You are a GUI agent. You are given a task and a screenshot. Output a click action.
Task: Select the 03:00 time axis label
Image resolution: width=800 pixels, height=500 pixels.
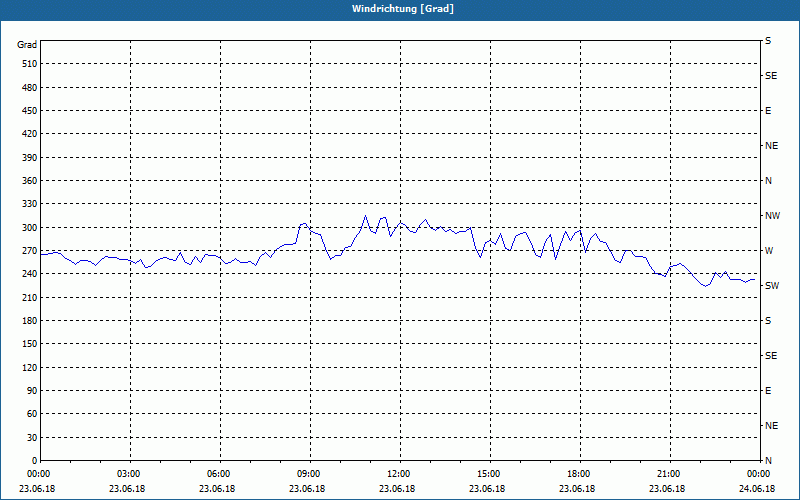[x=130, y=474]
